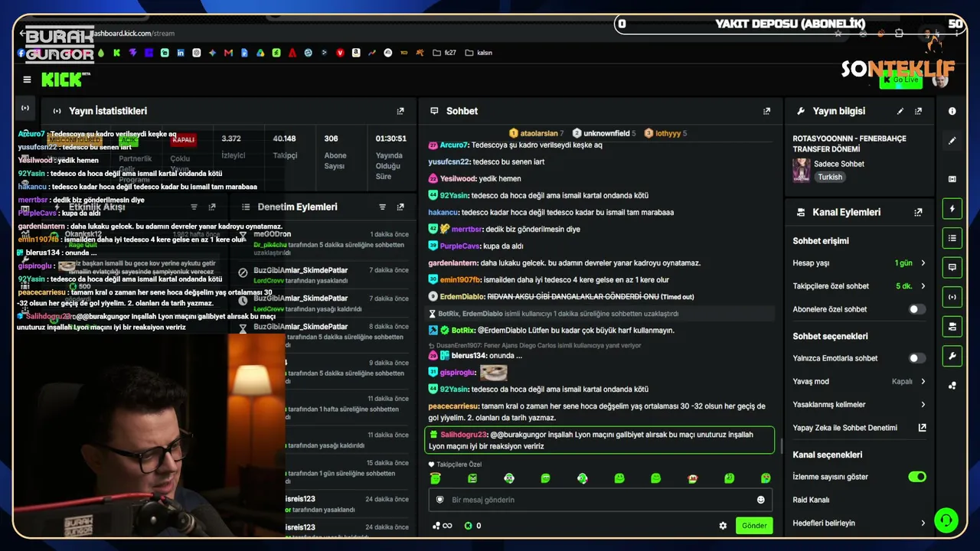Expand Yasaklanmış kelimeler setting
The width and height of the screenshot is (980, 551).
[860, 405]
